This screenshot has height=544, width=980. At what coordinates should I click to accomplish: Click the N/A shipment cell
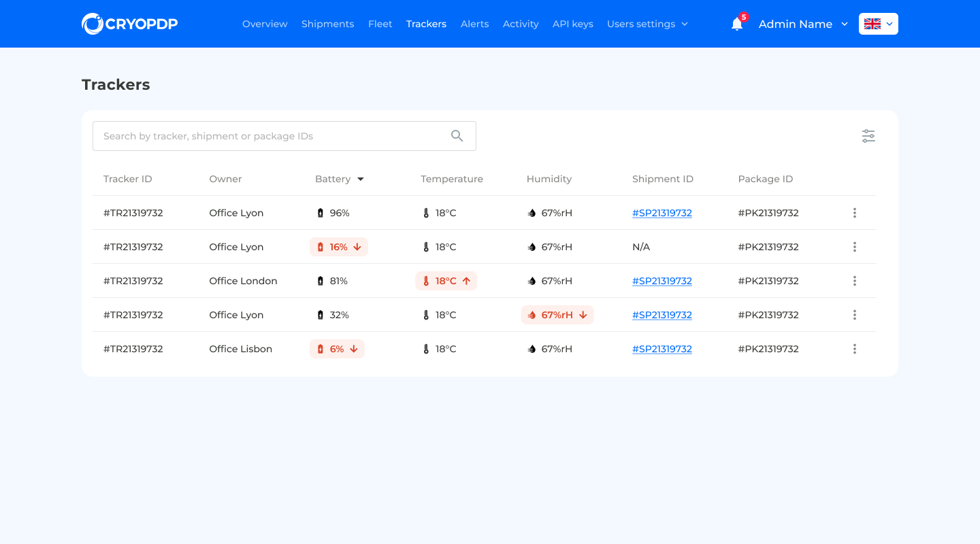coord(641,247)
